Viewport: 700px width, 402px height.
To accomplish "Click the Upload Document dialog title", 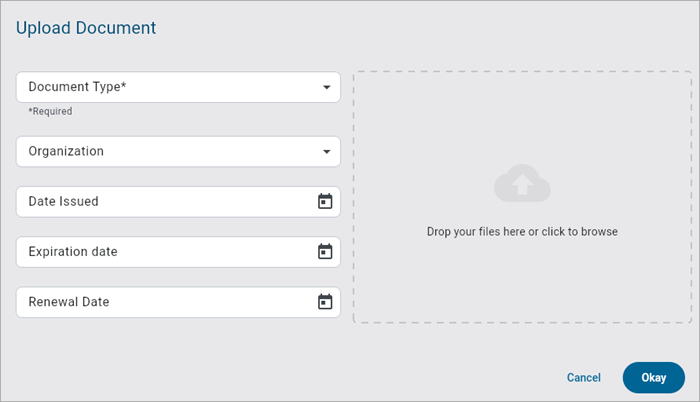I will (86, 28).
